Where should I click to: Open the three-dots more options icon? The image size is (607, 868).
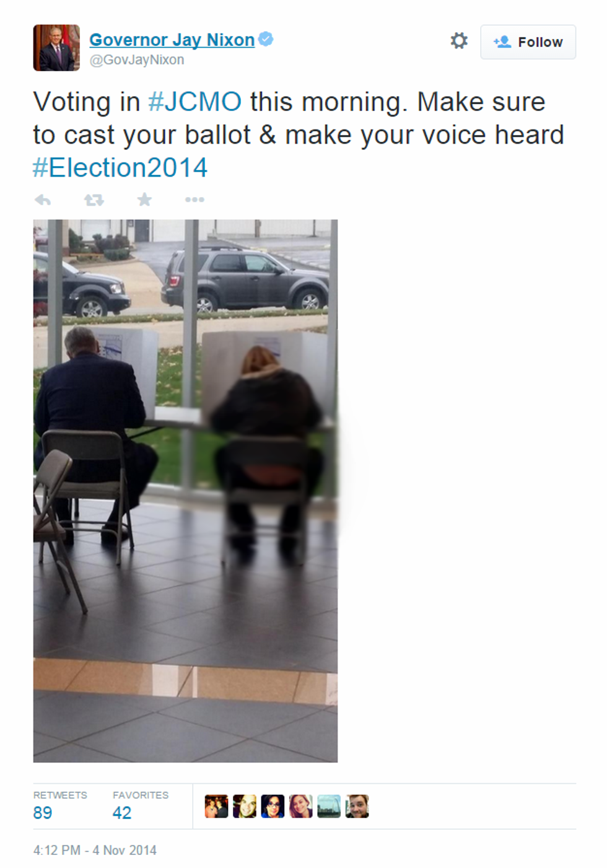click(x=194, y=199)
